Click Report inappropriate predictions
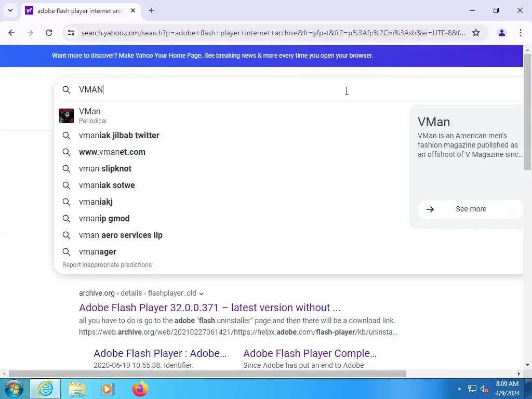 (107, 264)
